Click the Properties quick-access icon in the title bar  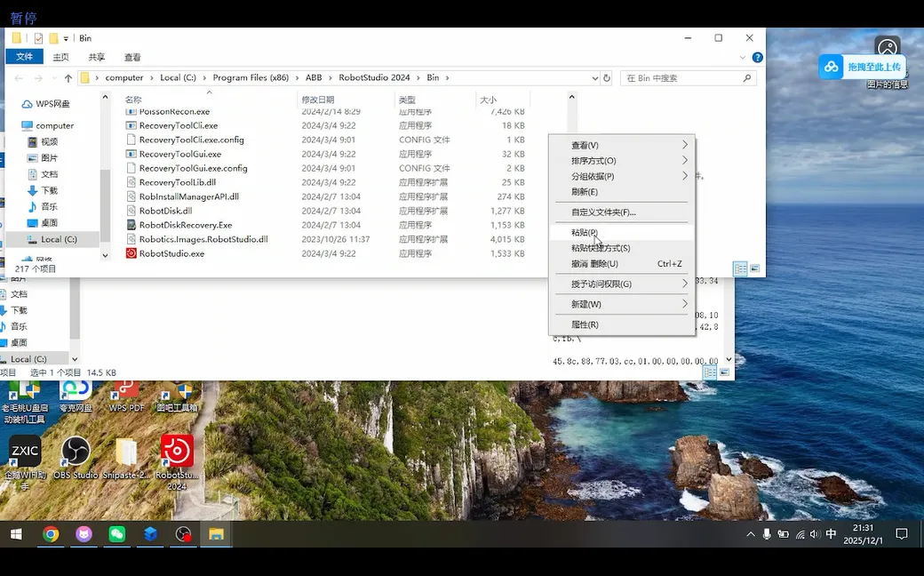point(38,38)
